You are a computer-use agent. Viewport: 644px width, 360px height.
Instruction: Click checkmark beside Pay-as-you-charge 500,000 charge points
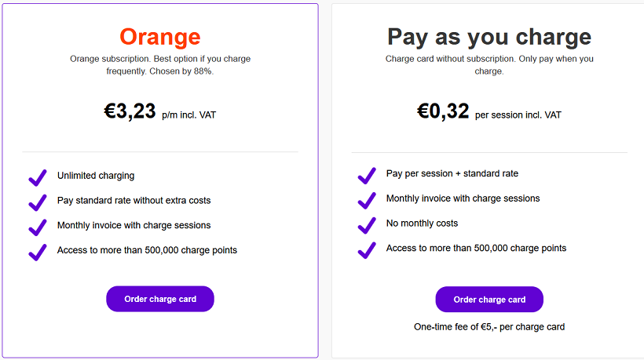click(x=366, y=249)
